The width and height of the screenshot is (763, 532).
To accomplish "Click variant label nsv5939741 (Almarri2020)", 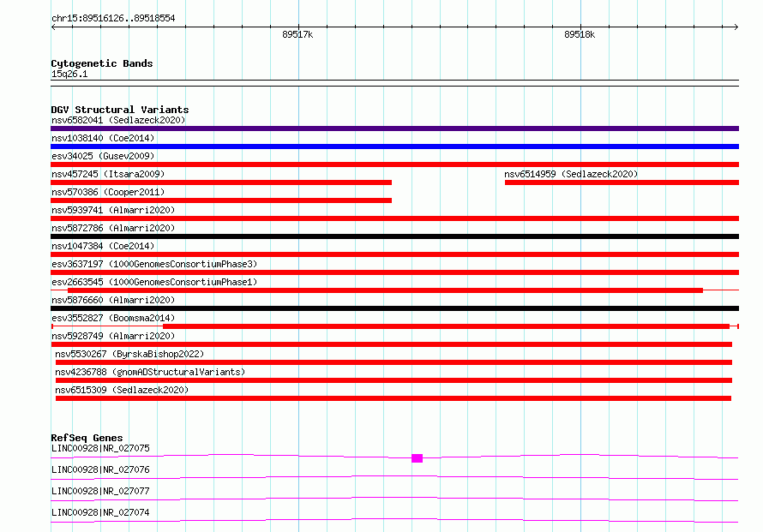I will (113, 210).
